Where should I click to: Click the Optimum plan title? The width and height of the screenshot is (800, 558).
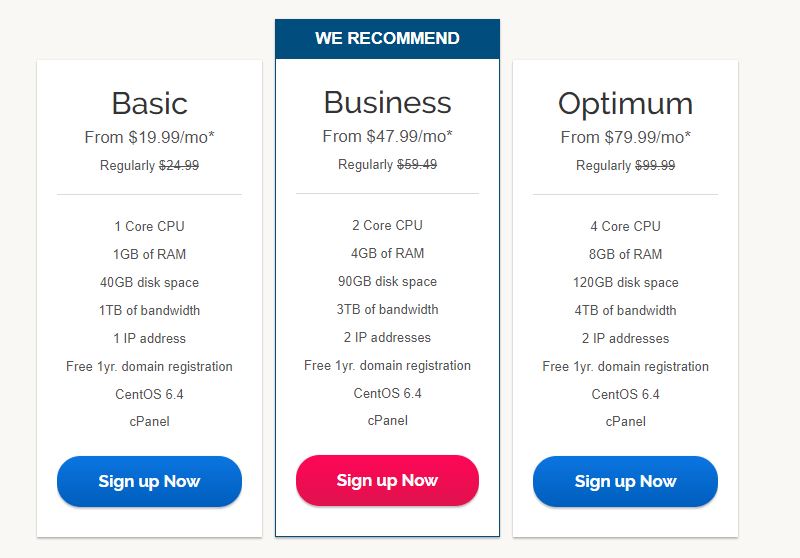625,104
